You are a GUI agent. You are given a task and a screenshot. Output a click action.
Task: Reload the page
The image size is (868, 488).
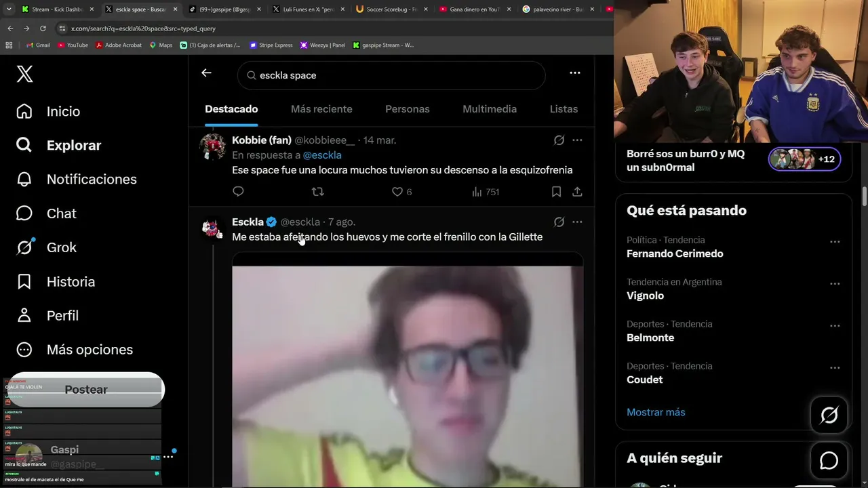43,28
